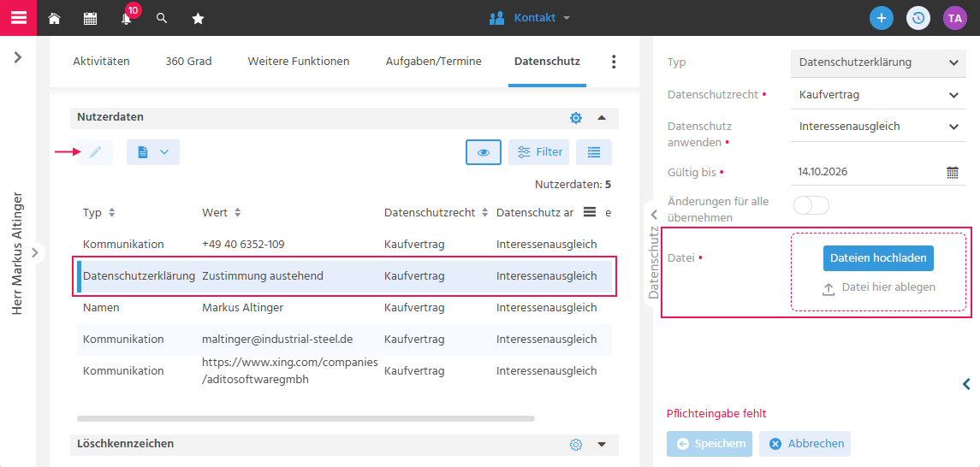Open the Datenschutzrecht Kaufvertrag dropdown
Image resolution: width=980 pixels, height=467 pixels.
878,95
